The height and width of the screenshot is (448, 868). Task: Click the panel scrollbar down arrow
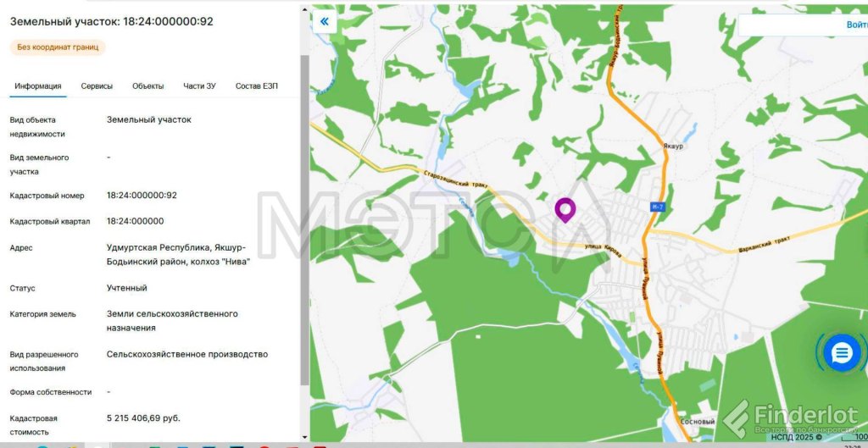pyautogui.click(x=304, y=437)
